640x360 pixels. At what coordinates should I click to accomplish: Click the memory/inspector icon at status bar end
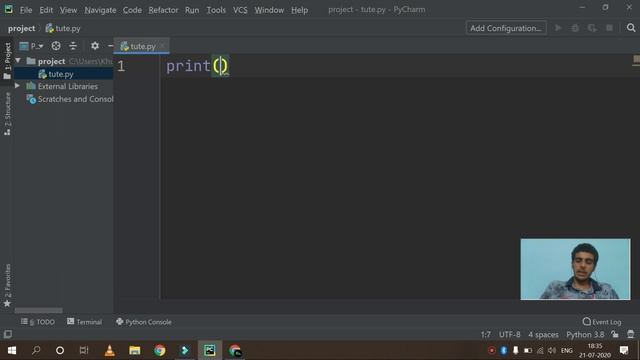(x=631, y=334)
